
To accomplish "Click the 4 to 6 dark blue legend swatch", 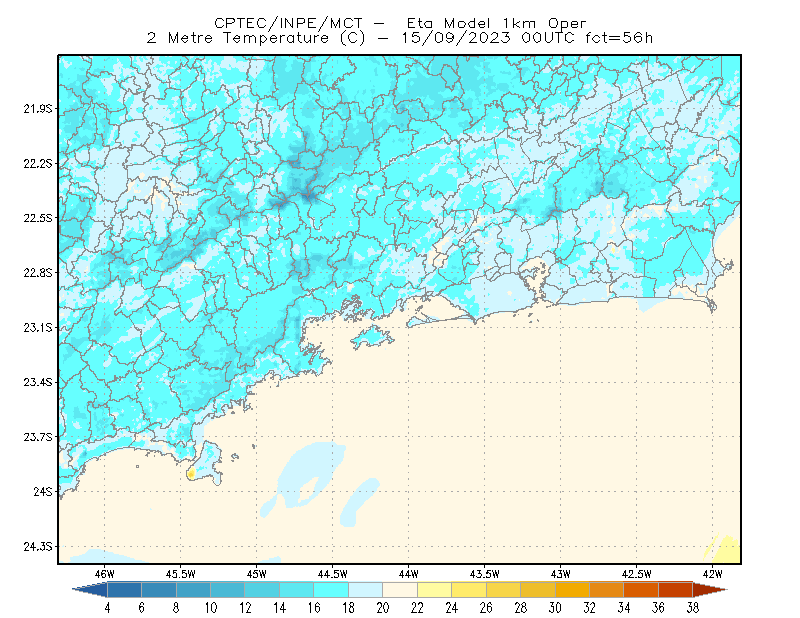I will [x=124, y=590].
